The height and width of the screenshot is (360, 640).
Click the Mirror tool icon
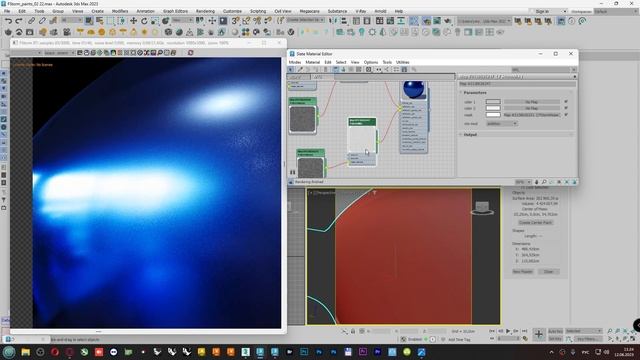[x=333, y=21]
